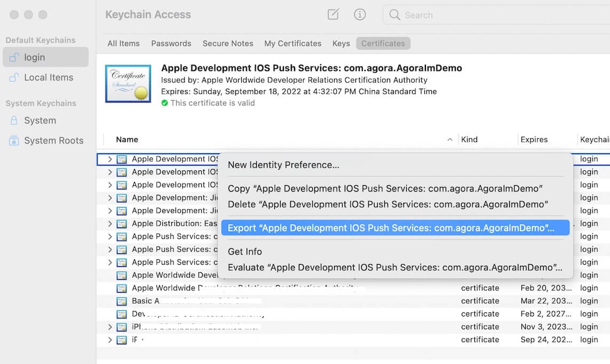Image resolution: width=610 pixels, height=364 pixels.
Task: Choose Export certificate from context menu
Action: coord(391,228)
